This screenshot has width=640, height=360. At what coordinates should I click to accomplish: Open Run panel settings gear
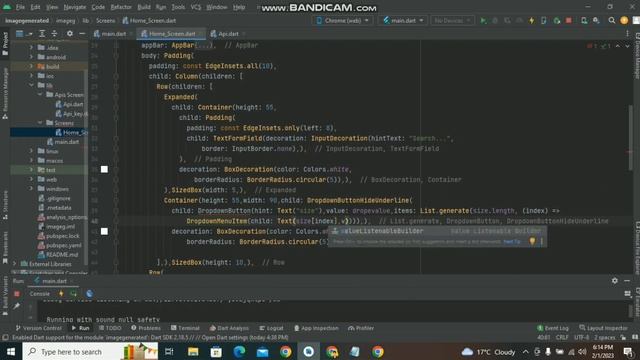[x=615, y=280]
